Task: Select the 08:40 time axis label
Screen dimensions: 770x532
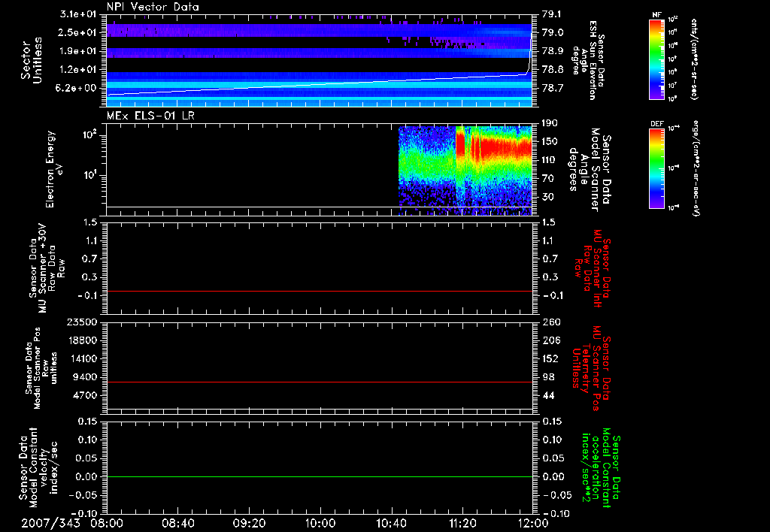Action: (x=178, y=522)
